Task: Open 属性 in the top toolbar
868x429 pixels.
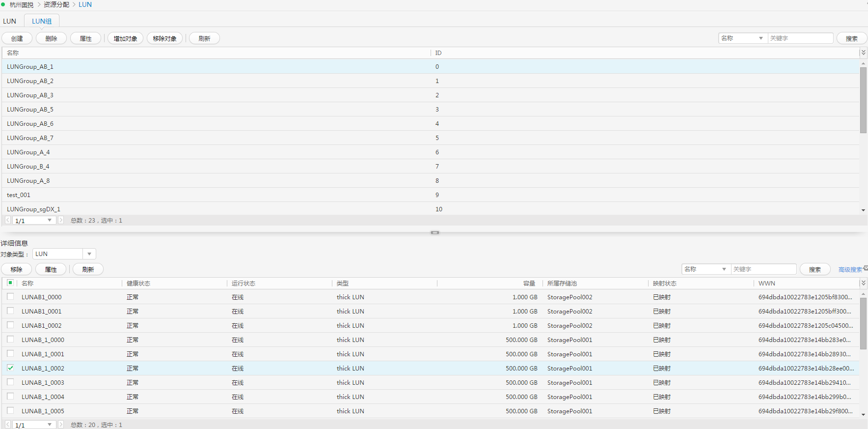Action: [x=85, y=38]
